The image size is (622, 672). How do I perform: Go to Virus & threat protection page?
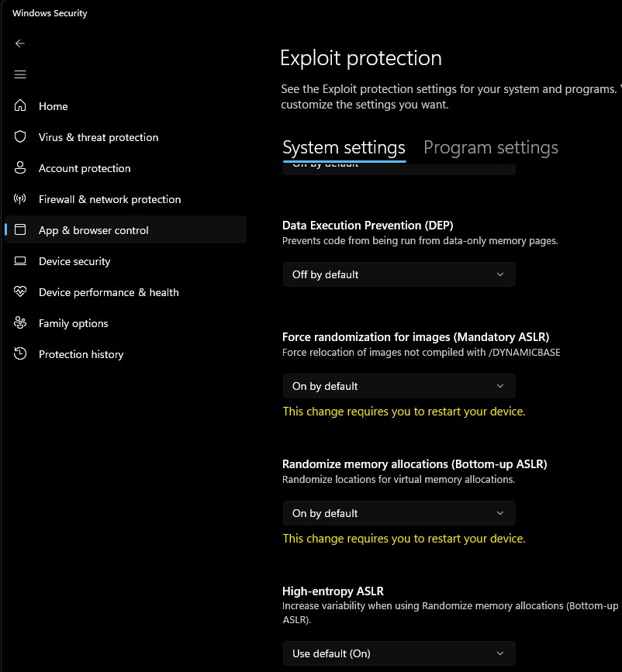pyautogui.click(x=98, y=137)
